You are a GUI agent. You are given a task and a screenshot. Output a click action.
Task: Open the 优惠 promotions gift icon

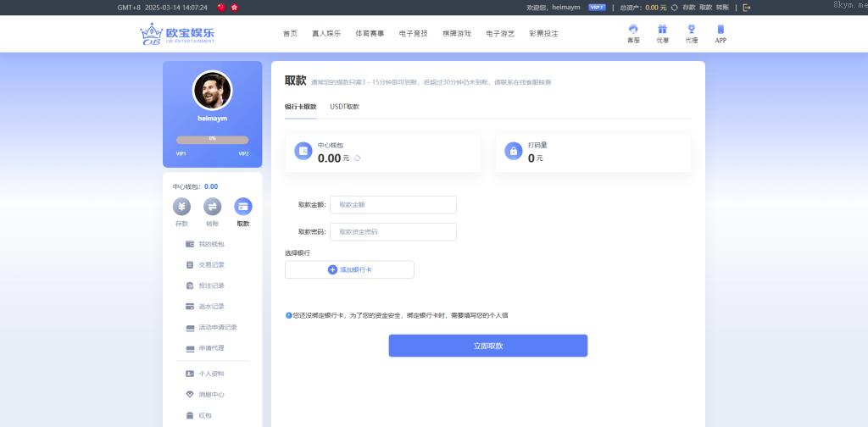662,30
